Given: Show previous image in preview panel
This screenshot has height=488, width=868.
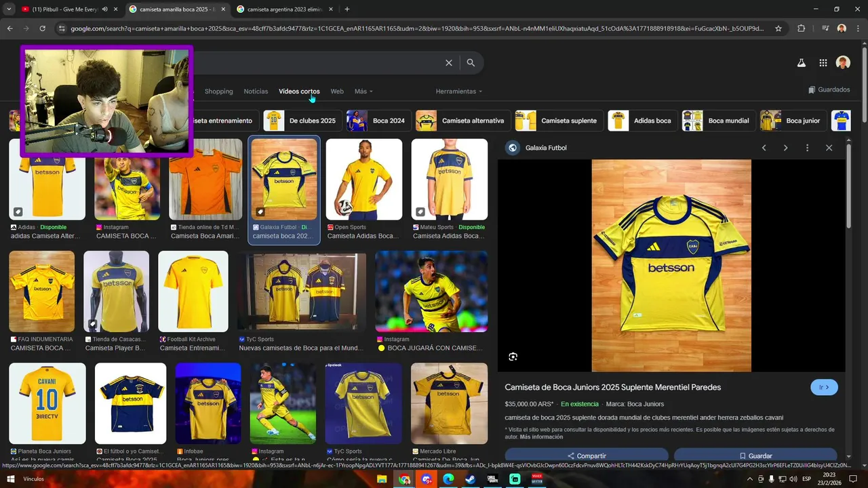Looking at the screenshot, I should click(x=764, y=148).
